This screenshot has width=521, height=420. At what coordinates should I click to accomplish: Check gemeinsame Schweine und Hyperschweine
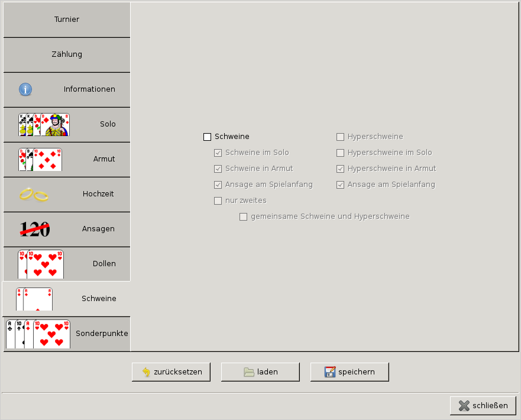[x=244, y=217]
